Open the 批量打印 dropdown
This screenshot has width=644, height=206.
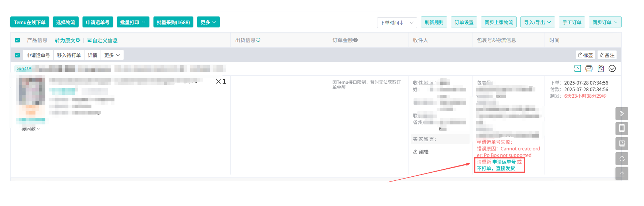133,22
